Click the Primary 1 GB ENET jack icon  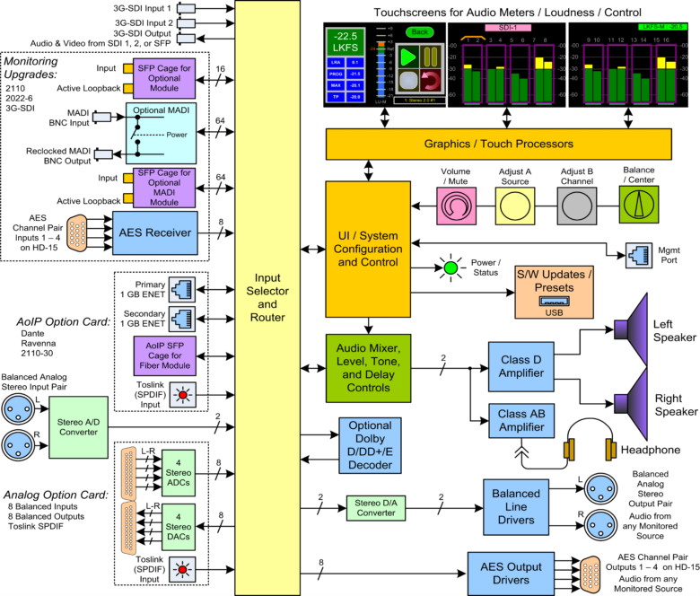pyautogui.click(x=182, y=290)
